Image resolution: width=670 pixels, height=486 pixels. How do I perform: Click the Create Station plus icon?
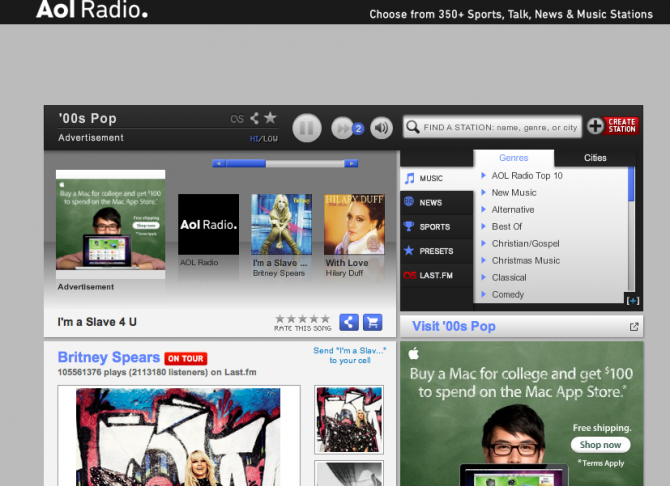(x=595, y=126)
